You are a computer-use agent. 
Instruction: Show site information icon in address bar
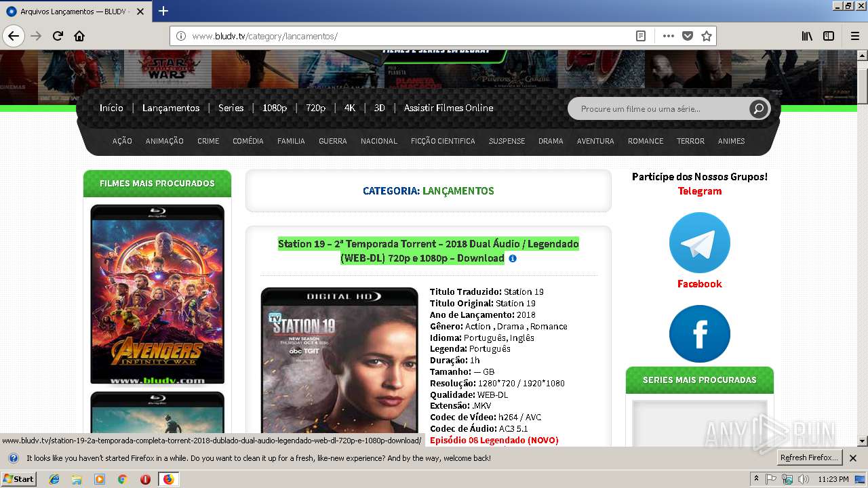[x=181, y=36]
